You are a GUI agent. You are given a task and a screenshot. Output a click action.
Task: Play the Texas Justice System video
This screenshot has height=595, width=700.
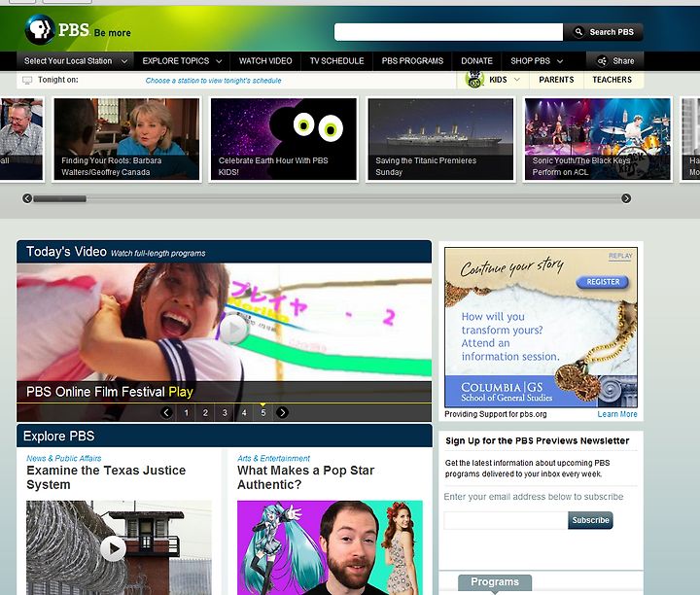[113, 548]
